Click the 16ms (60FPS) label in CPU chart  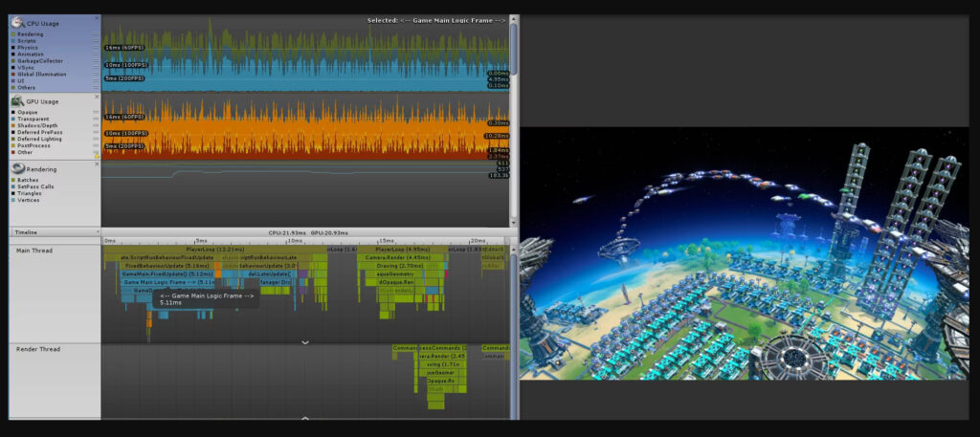(124, 48)
